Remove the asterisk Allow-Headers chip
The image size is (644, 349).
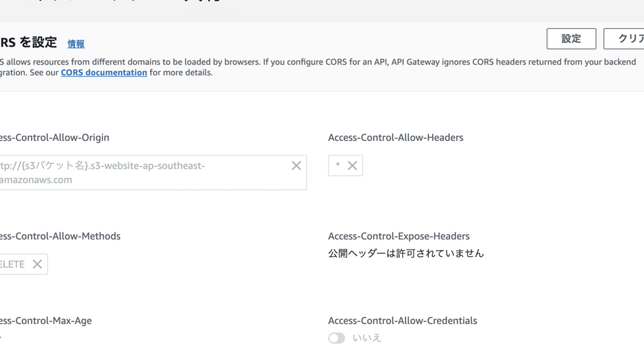click(x=352, y=166)
